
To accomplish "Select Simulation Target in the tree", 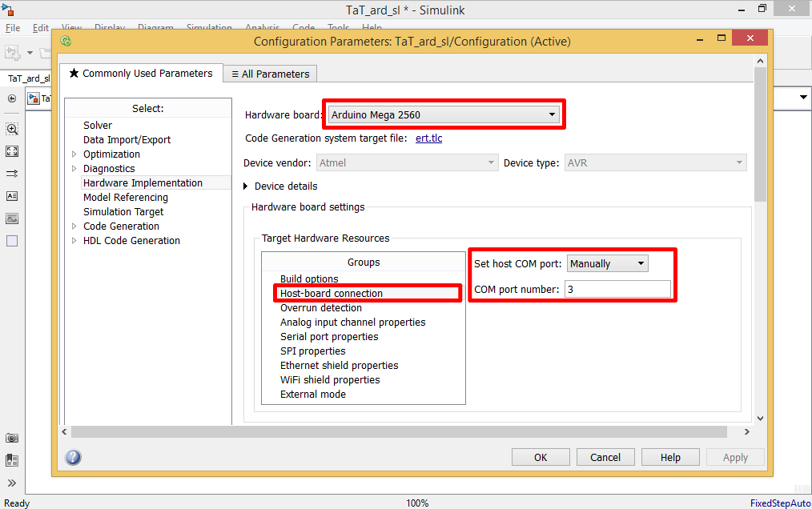I will [x=123, y=212].
